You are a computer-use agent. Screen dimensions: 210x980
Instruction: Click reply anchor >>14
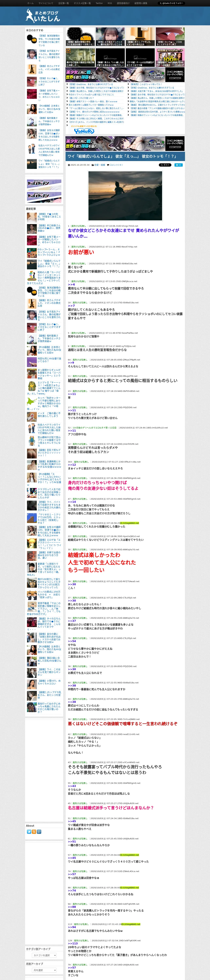(x=72, y=501)
